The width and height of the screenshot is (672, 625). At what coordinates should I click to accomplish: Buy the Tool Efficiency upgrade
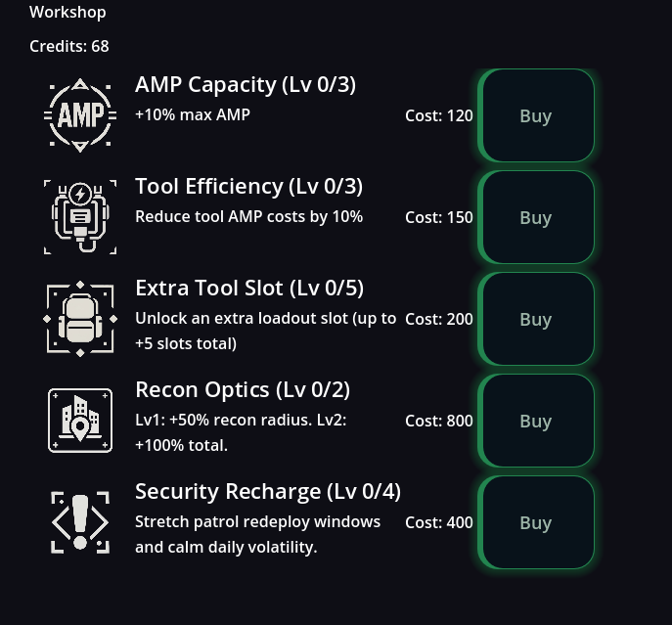536,217
